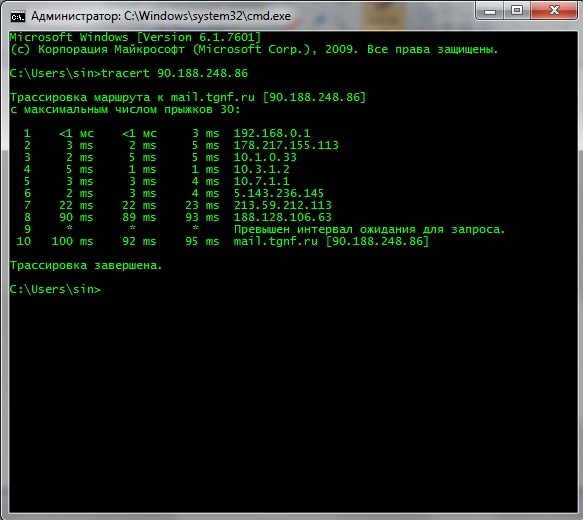Image resolution: width=583 pixels, height=520 pixels.
Task: Click the hop 8 address 188.128.106.63
Action: 283,217
